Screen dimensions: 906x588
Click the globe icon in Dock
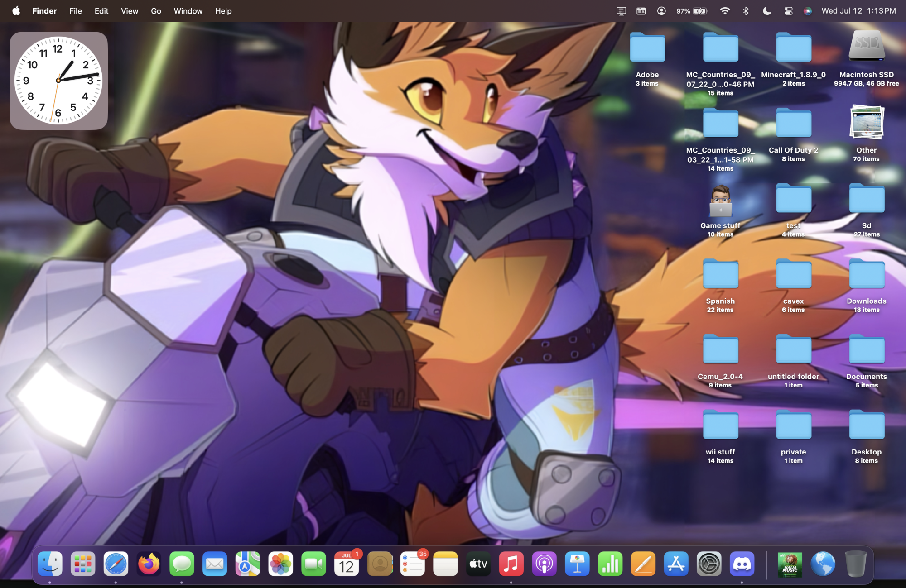[823, 564]
